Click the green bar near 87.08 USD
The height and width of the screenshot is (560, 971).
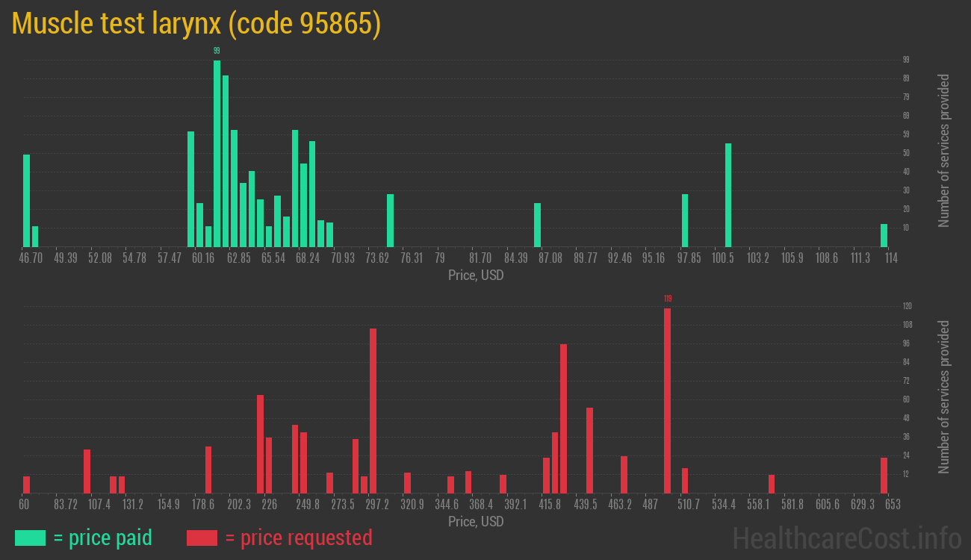click(537, 225)
